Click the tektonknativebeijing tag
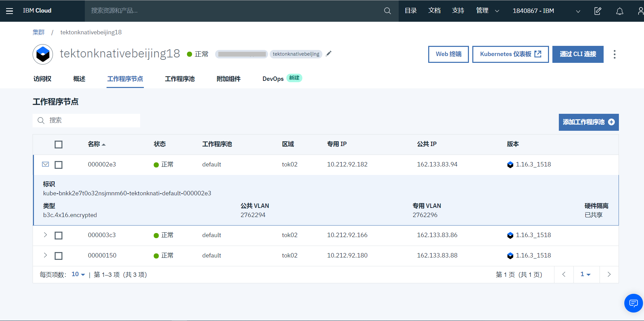644x321 pixels. pyautogui.click(x=296, y=54)
